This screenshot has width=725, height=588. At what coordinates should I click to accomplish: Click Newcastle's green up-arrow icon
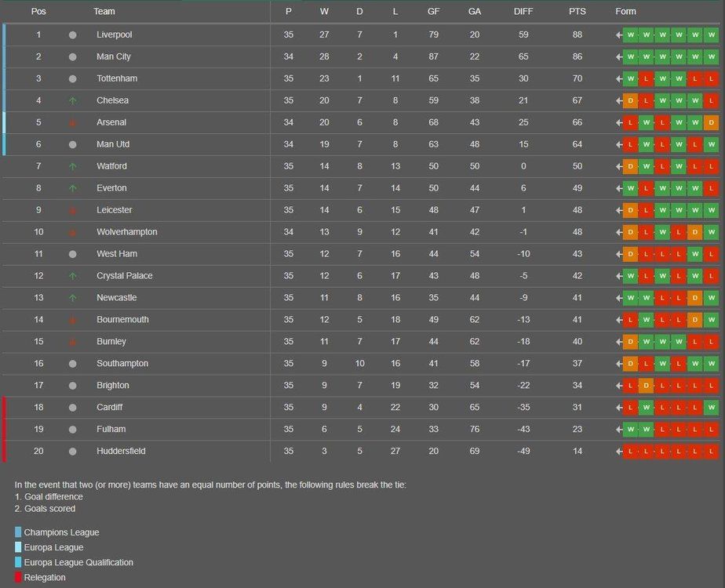[x=73, y=298]
